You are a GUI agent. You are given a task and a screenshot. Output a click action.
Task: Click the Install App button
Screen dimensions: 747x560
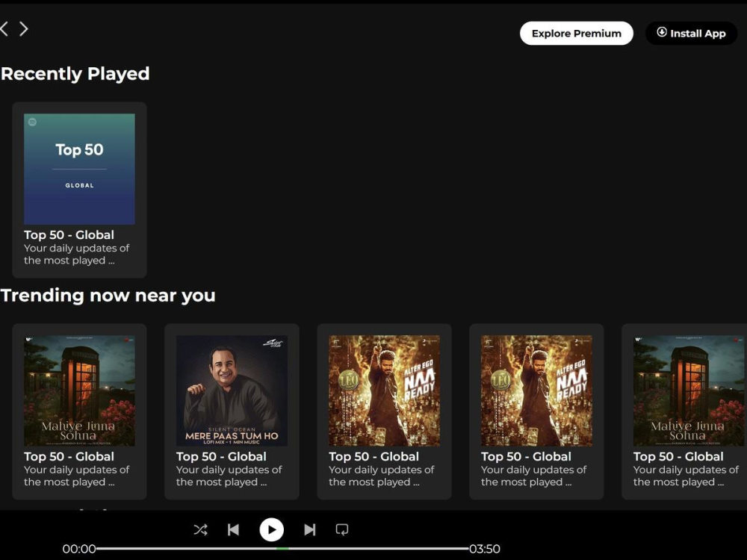point(691,34)
